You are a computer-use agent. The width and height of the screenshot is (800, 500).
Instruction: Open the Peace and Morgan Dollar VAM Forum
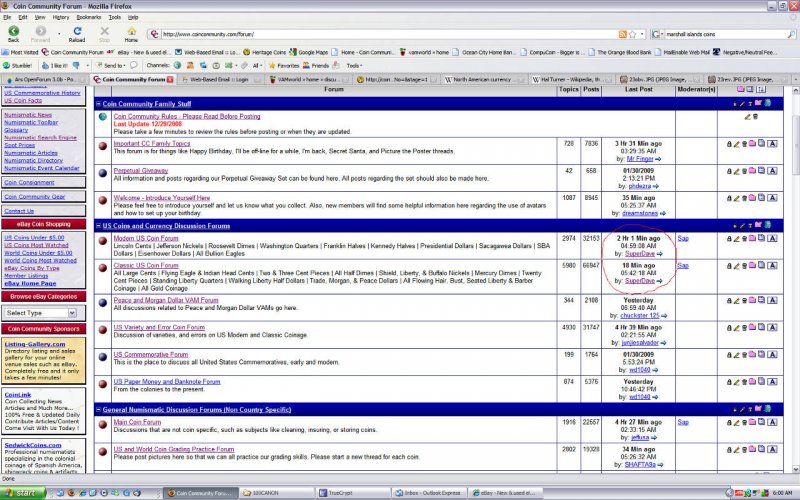point(166,300)
